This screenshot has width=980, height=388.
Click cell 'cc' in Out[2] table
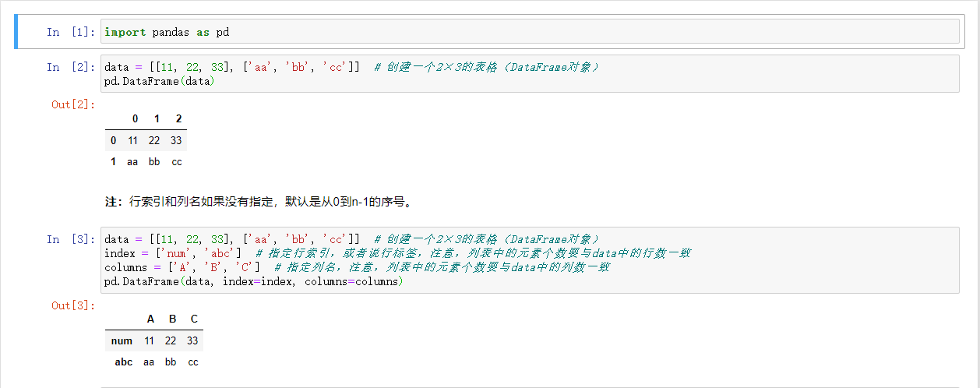(x=177, y=162)
